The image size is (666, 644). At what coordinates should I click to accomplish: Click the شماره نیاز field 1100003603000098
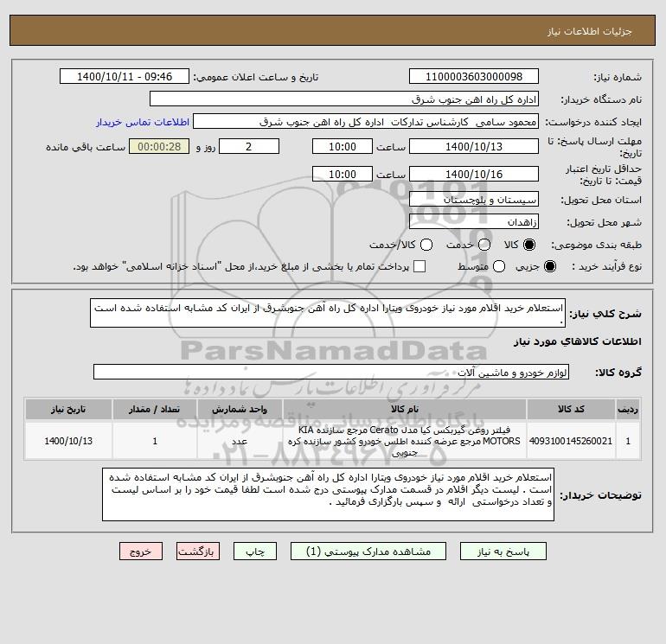[474, 76]
